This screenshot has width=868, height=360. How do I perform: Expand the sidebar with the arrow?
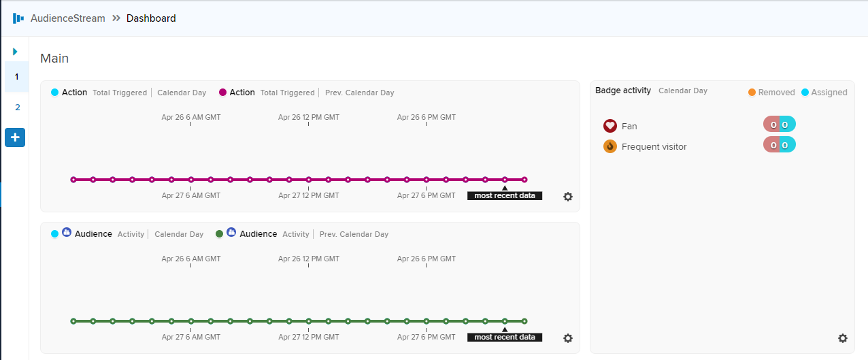[15, 52]
